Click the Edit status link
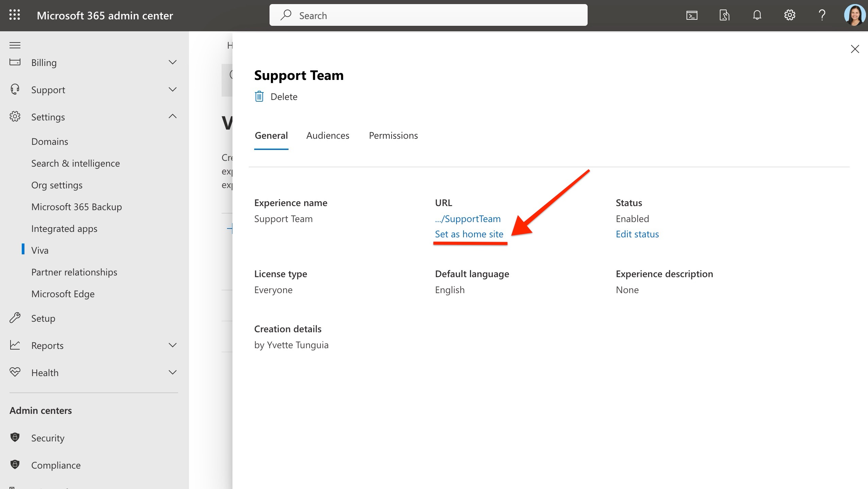The height and width of the screenshot is (489, 868). pos(637,234)
